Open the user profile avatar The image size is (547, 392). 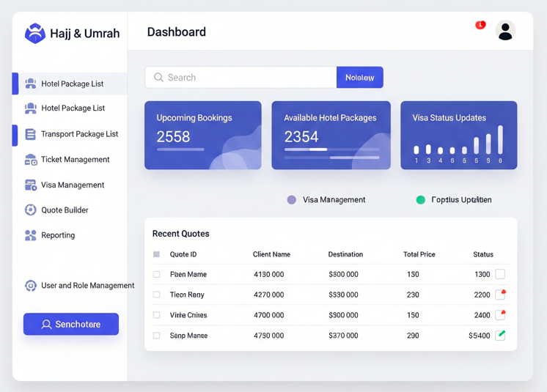tap(505, 31)
